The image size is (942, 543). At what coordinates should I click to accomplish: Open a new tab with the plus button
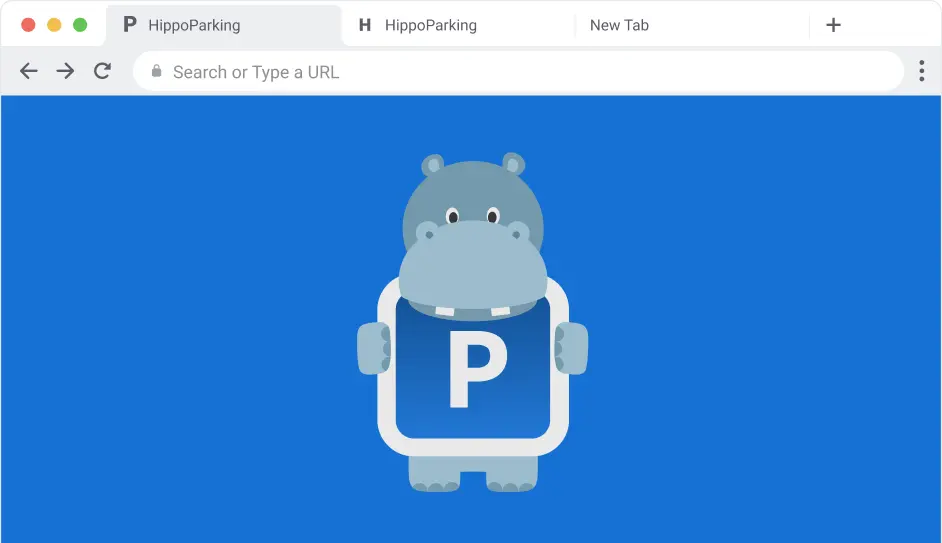[833, 25]
